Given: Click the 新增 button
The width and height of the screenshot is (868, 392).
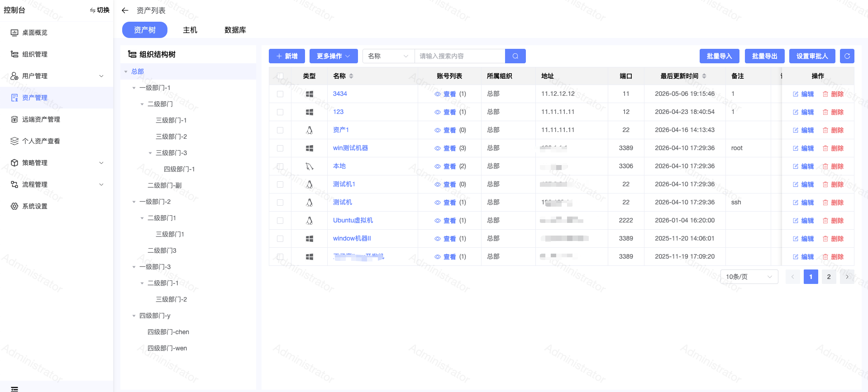Looking at the screenshot, I should click(x=287, y=56).
